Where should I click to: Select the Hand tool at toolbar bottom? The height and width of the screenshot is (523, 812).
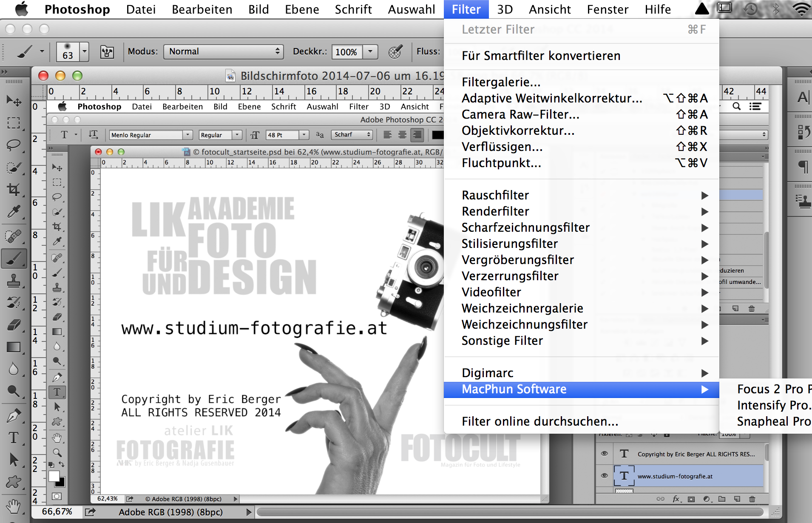(x=14, y=506)
